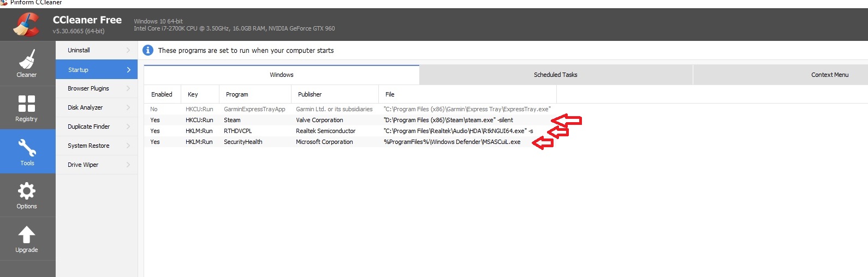Open the Options gear icon
The width and height of the screenshot is (868, 277).
point(26,191)
